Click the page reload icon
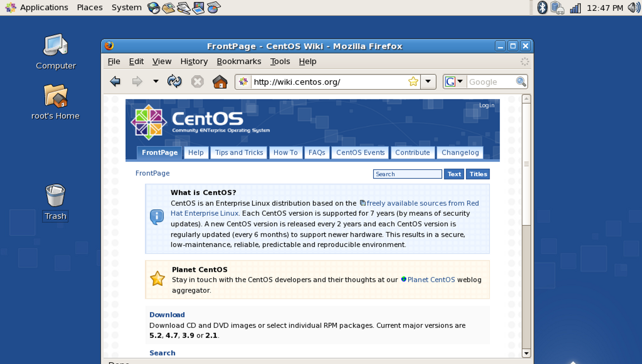 (175, 81)
